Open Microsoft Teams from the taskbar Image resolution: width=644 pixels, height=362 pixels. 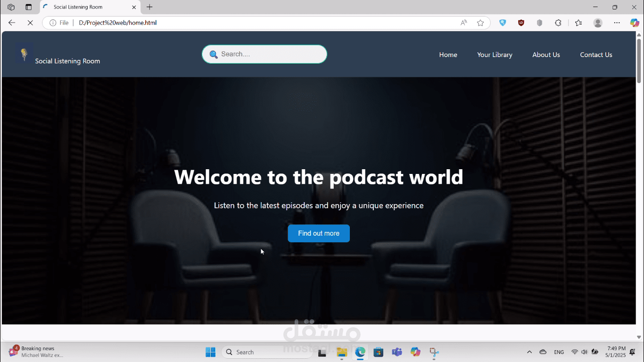[x=397, y=352]
